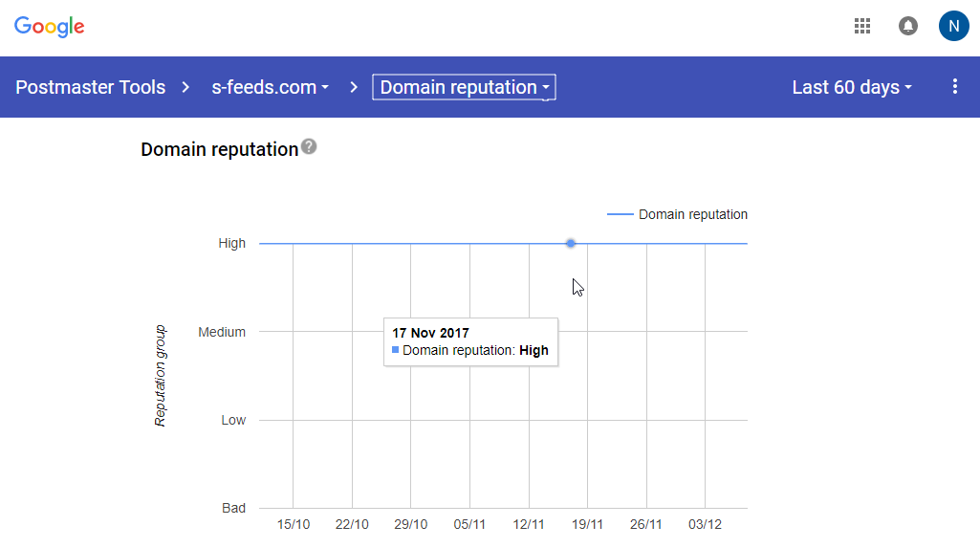Viewport: 980px width, 548px height.
Task: Click the blue square in the tooltip
Action: click(x=395, y=350)
